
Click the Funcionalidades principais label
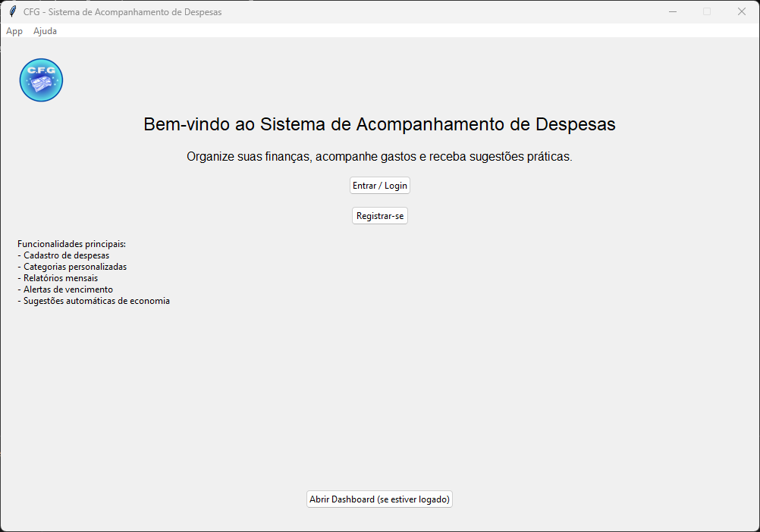point(71,244)
